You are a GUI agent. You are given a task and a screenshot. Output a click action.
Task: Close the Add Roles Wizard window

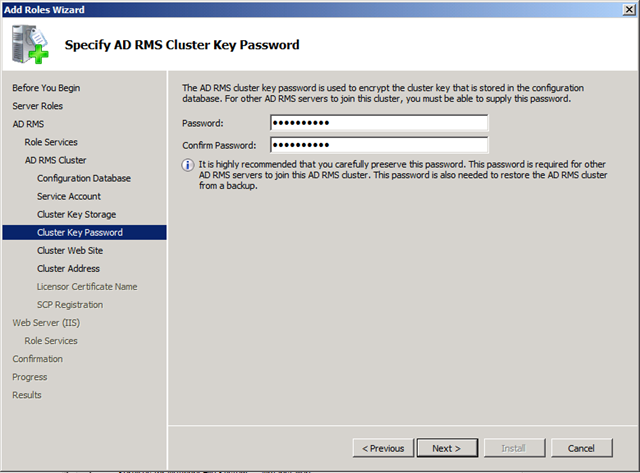[x=629, y=9]
